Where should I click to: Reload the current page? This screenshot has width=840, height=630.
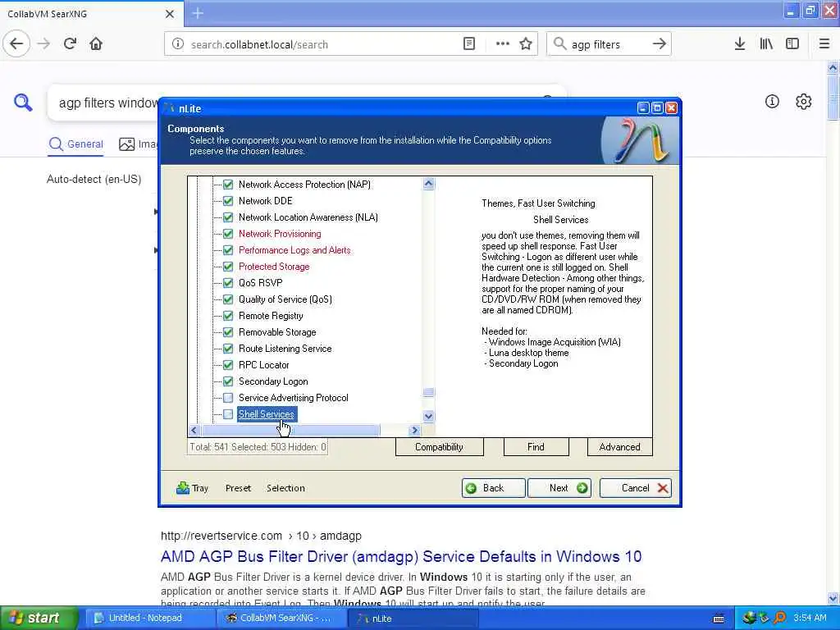coord(71,44)
